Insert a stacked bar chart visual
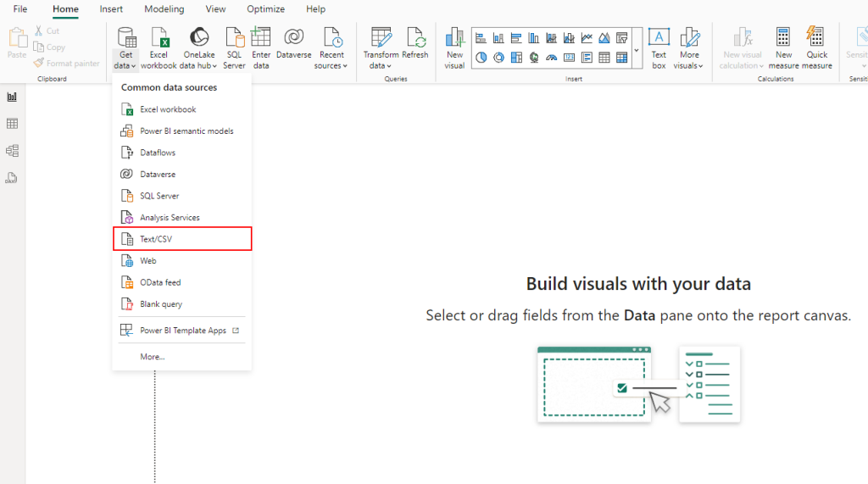The height and width of the screenshot is (484, 868). pyautogui.click(x=481, y=38)
